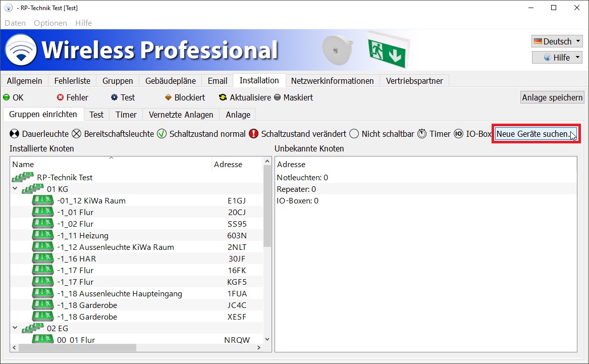Collapse the 02 EG tree group
Screen dimensions: 589x364
[x=15, y=328]
